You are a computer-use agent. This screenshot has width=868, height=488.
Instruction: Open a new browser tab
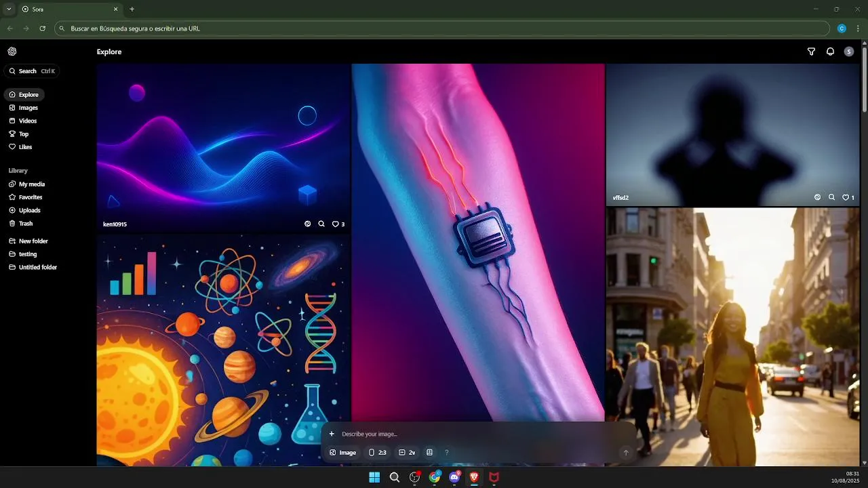coord(132,9)
